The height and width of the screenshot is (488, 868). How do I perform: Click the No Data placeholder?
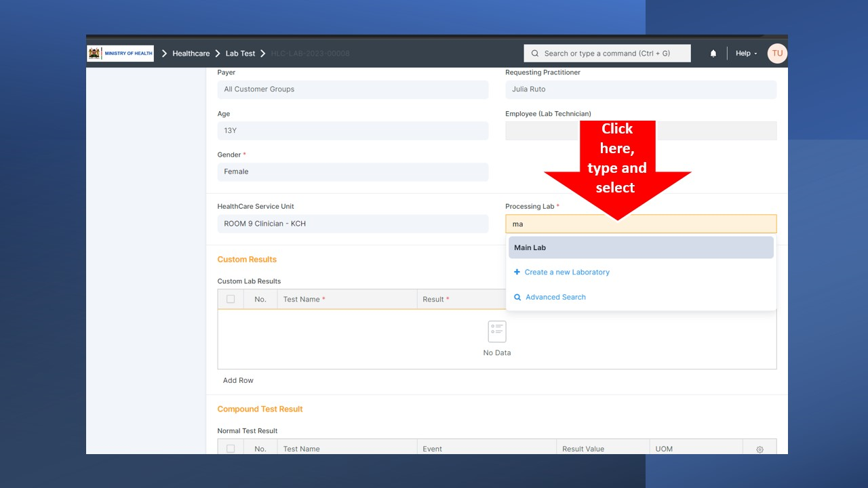497,339
